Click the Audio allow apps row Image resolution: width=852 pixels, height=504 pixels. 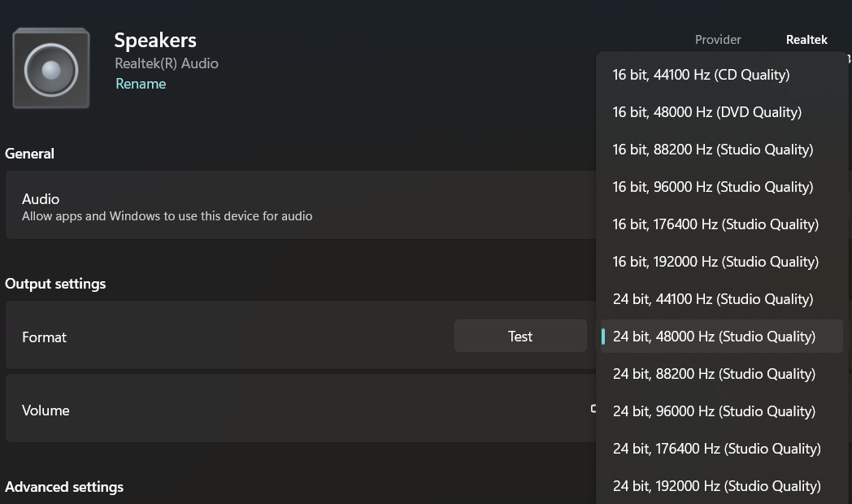coord(301,206)
